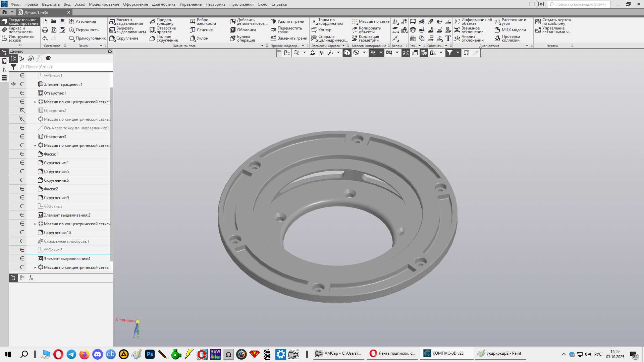The height and width of the screenshot is (362, 644).
Task: Click the tree search field
Action: [67, 67]
